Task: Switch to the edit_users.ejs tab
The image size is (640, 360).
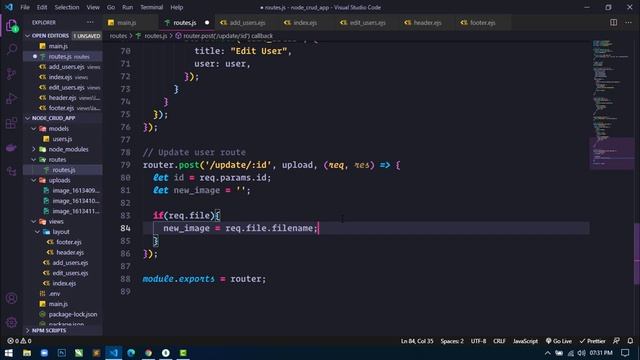Action: (x=367, y=23)
